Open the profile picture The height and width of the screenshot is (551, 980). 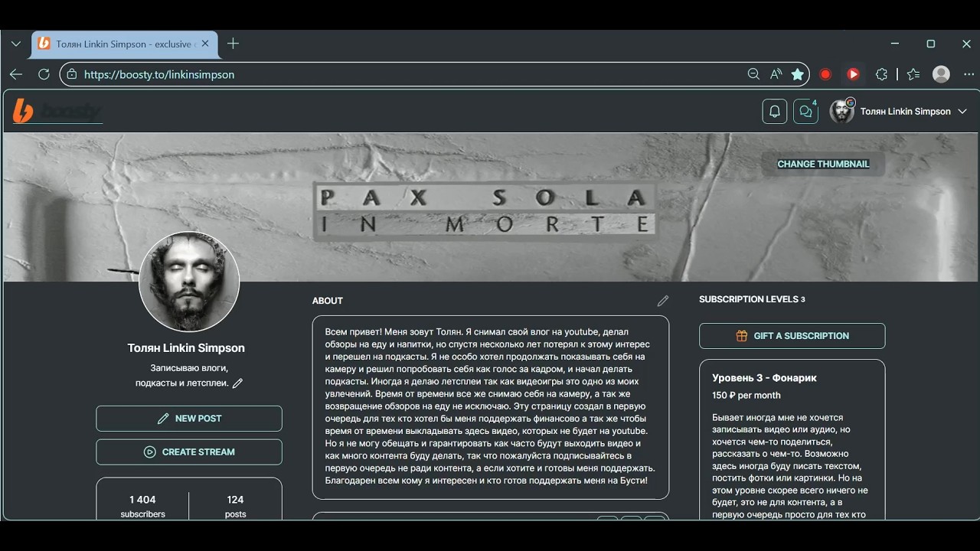point(189,282)
